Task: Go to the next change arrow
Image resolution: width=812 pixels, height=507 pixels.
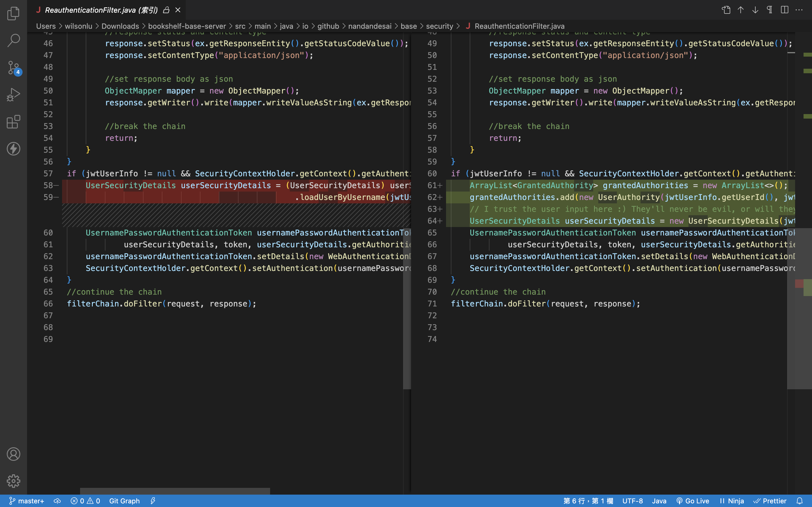Action: [x=755, y=10]
